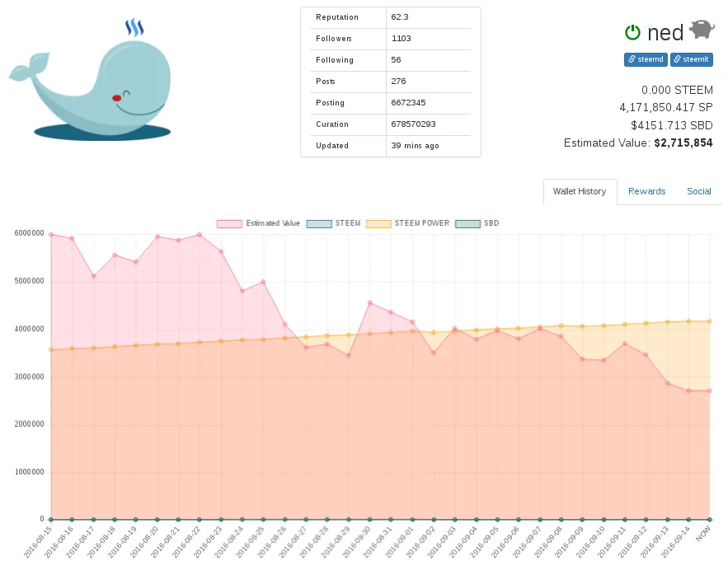Click STEEM POWER point at 2016-08-15
The height and width of the screenshot is (575, 728).
pyautogui.click(x=51, y=350)
